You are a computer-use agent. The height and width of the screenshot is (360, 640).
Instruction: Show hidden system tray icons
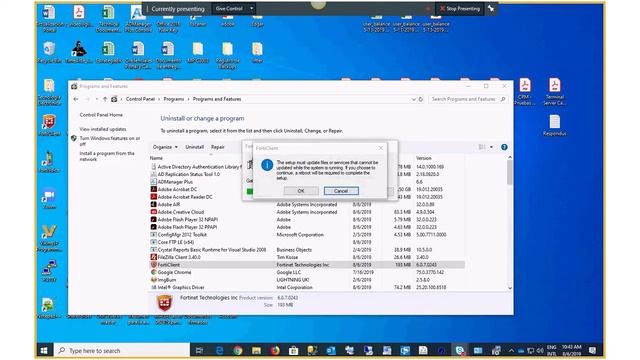[511, 351]
